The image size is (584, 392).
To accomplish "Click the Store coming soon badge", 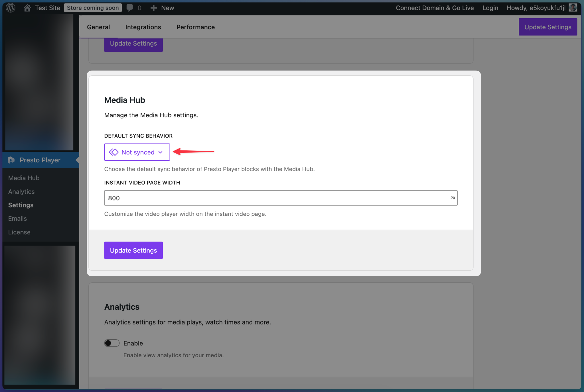I will [93, 8].
